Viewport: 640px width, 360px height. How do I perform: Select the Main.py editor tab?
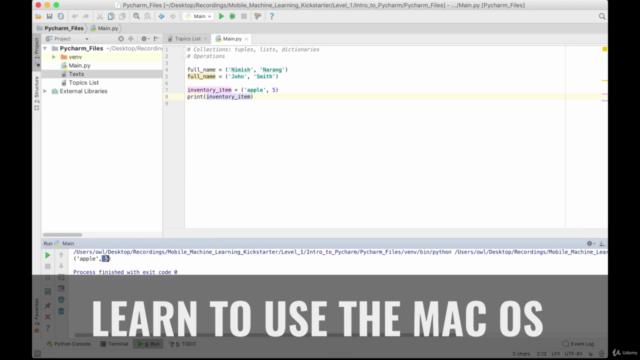(232, 39)
